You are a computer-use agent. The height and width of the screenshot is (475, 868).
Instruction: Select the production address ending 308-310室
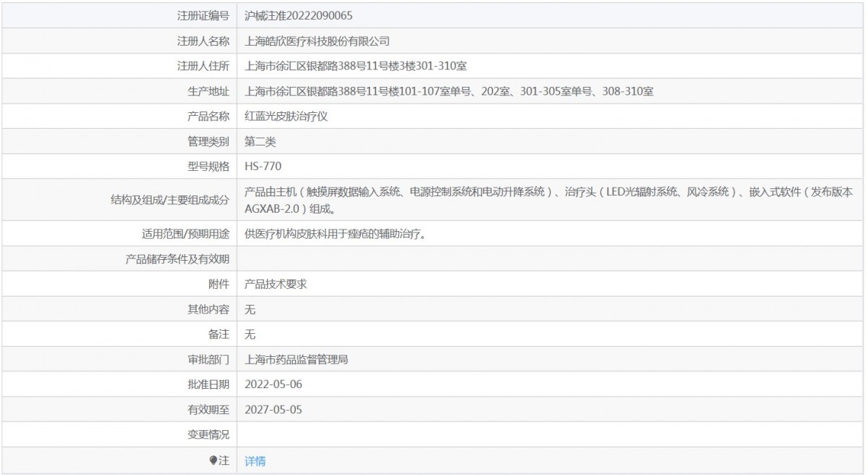click(x=450, y=91)
